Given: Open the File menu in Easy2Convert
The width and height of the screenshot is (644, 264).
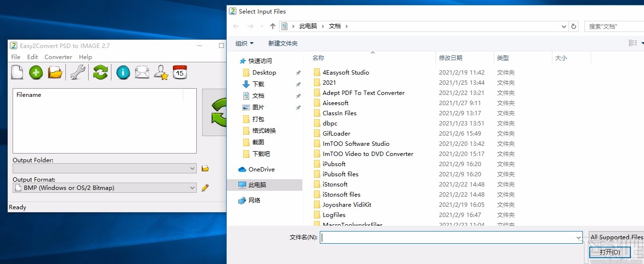Looking at the screenshot, I should tap(16, 57).
